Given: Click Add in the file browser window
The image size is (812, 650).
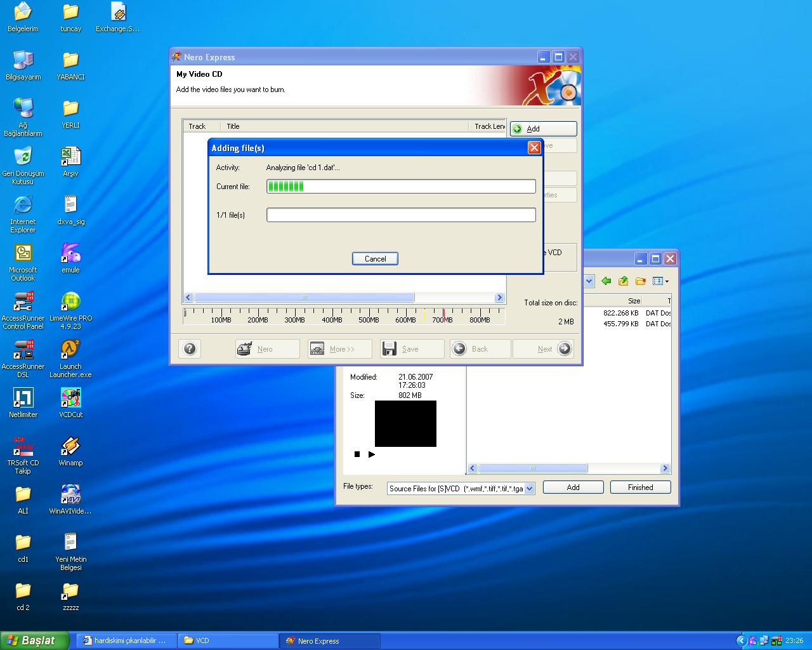Looking at the screenshot, I should [573, 487].
